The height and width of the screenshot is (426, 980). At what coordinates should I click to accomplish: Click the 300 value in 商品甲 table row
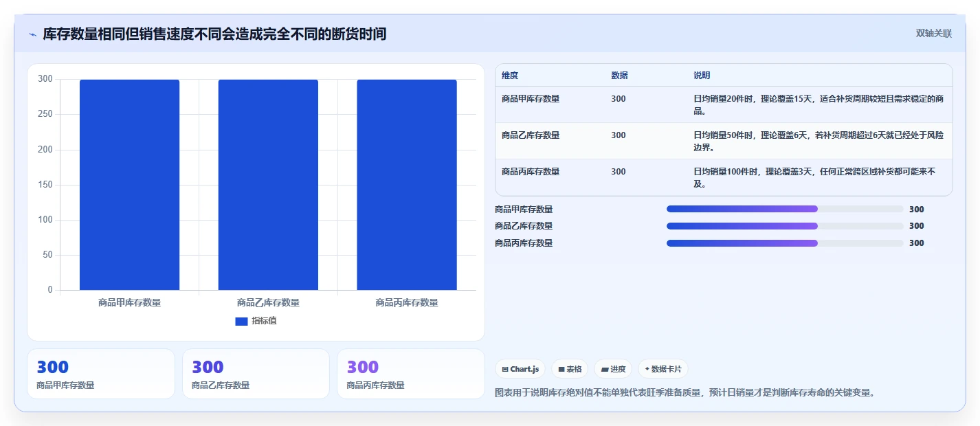pos(619,99)
